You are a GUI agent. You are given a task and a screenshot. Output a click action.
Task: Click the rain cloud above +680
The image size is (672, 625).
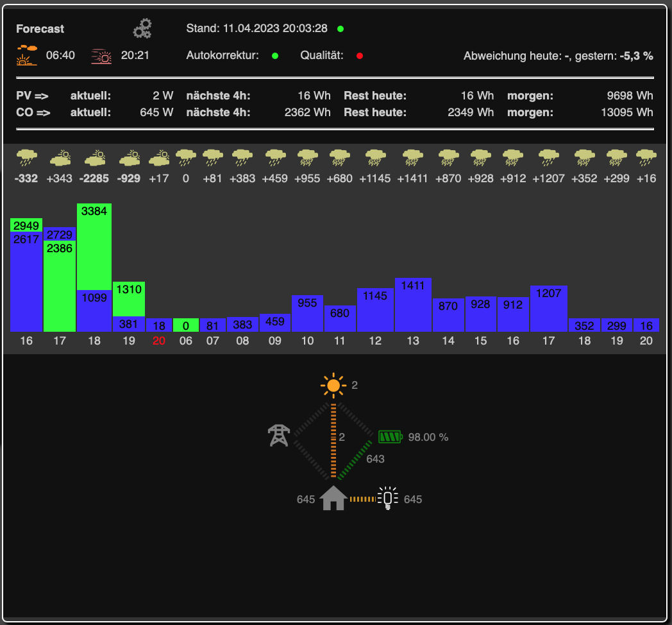click(x=340, y=158)
